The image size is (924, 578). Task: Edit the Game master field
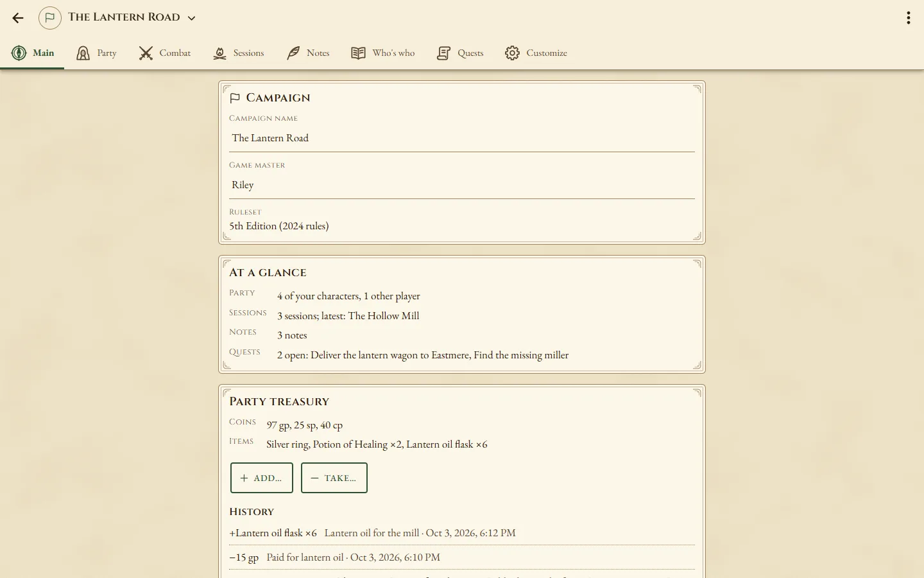point(462,185)
